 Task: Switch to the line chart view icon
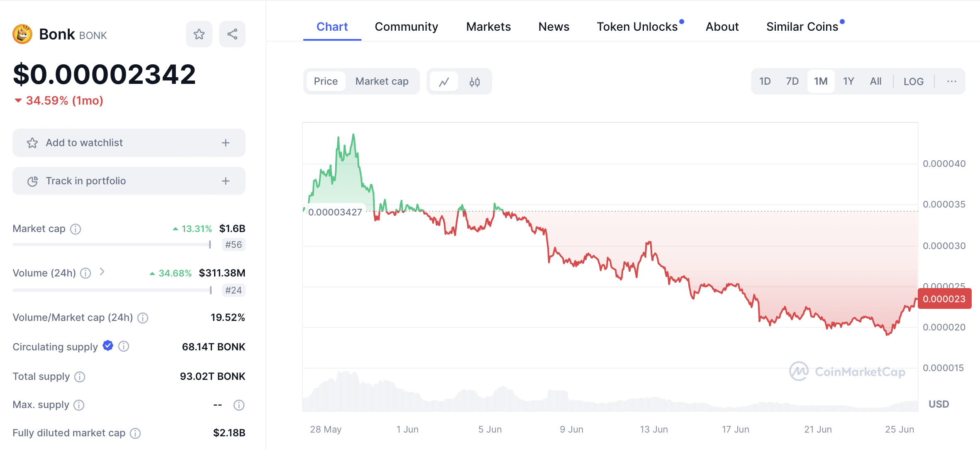tap(444, 82)
